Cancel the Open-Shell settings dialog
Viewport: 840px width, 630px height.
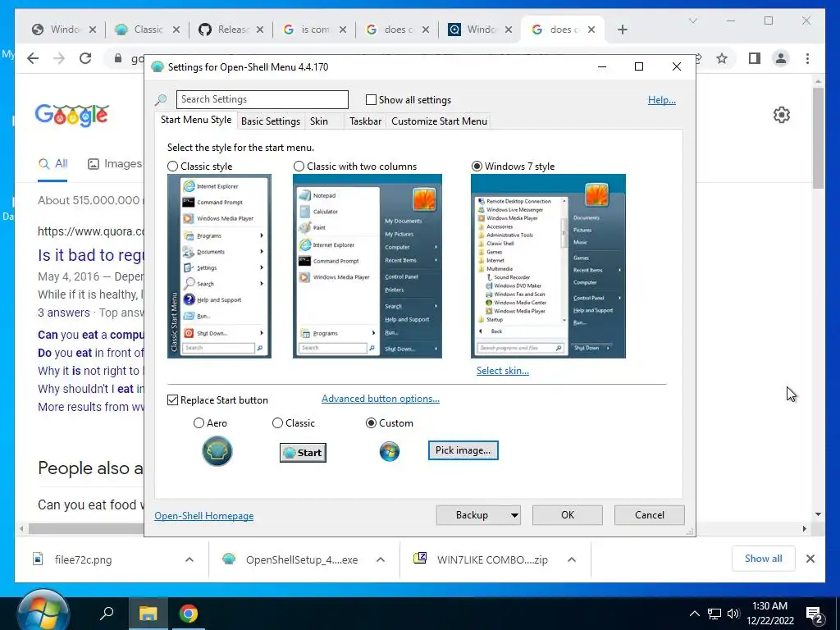coord(650,515)
